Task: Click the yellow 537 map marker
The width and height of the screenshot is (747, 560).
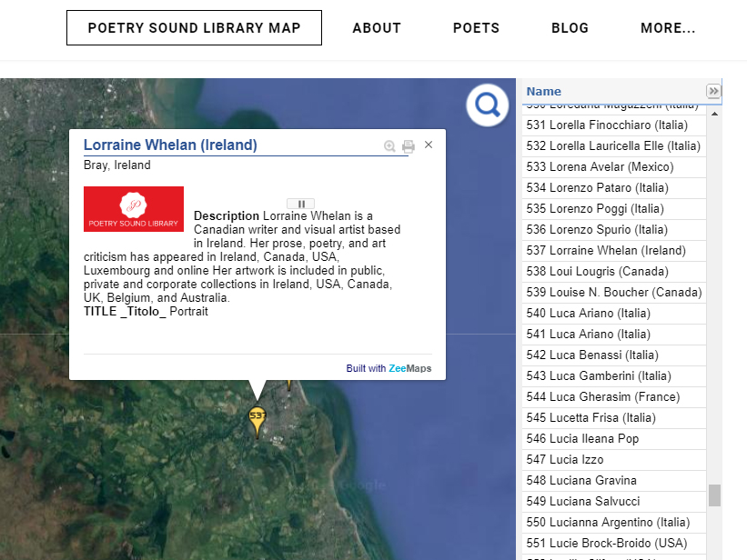Action: pos(257,418)
